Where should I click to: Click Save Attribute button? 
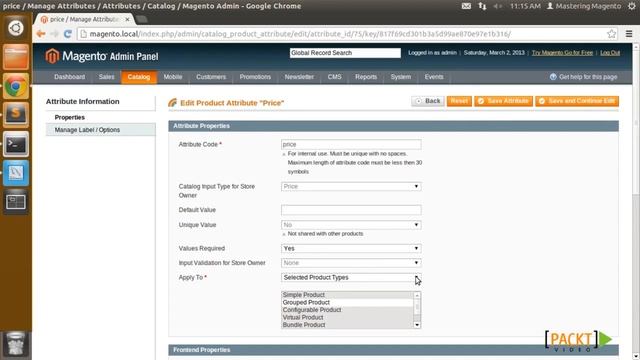pos(503,101)
